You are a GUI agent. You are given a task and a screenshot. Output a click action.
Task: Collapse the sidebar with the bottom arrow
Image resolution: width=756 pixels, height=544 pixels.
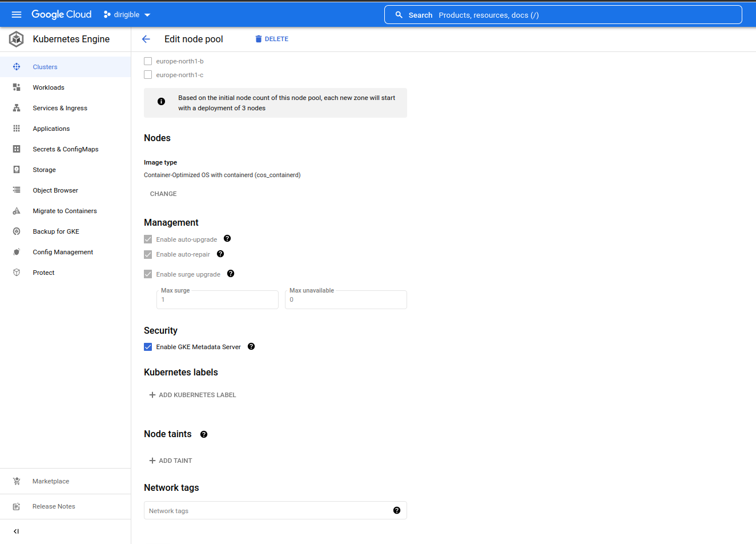click(16, 531)
